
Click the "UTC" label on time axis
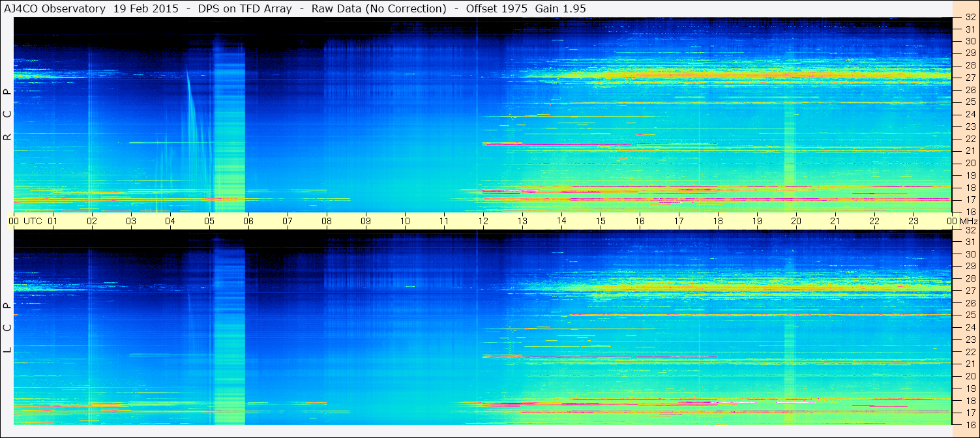tap(33, 221)
